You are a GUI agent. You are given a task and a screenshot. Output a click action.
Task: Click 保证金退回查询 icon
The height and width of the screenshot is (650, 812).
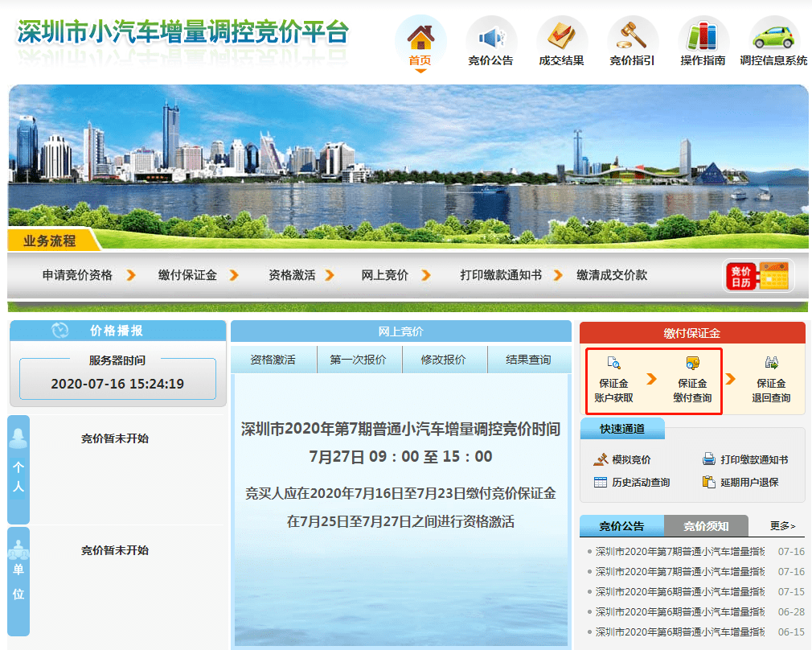(x=771, y=362)
